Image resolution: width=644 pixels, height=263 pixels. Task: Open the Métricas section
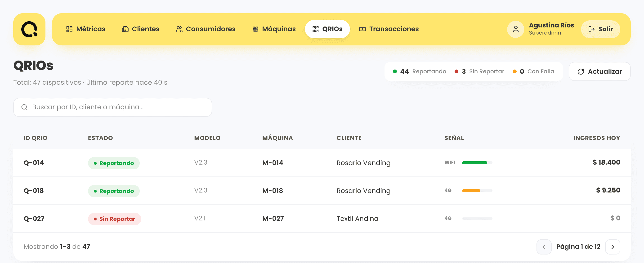point(86,29)
